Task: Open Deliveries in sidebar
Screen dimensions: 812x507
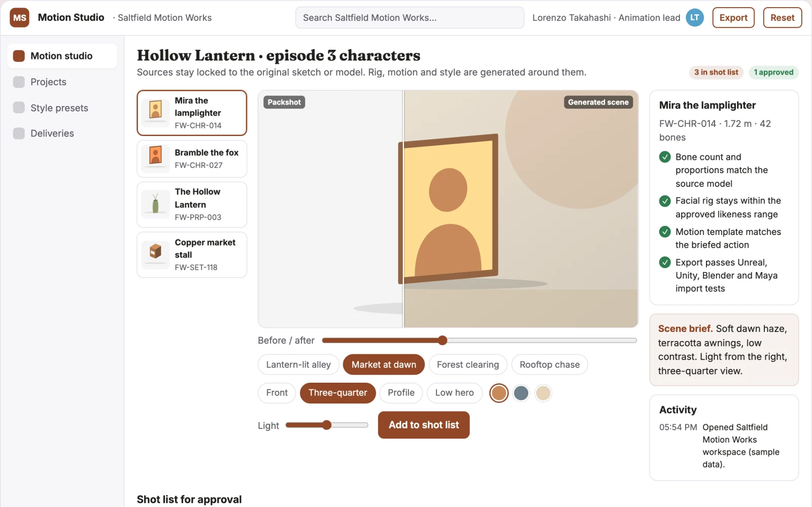Action: point(62,133)
